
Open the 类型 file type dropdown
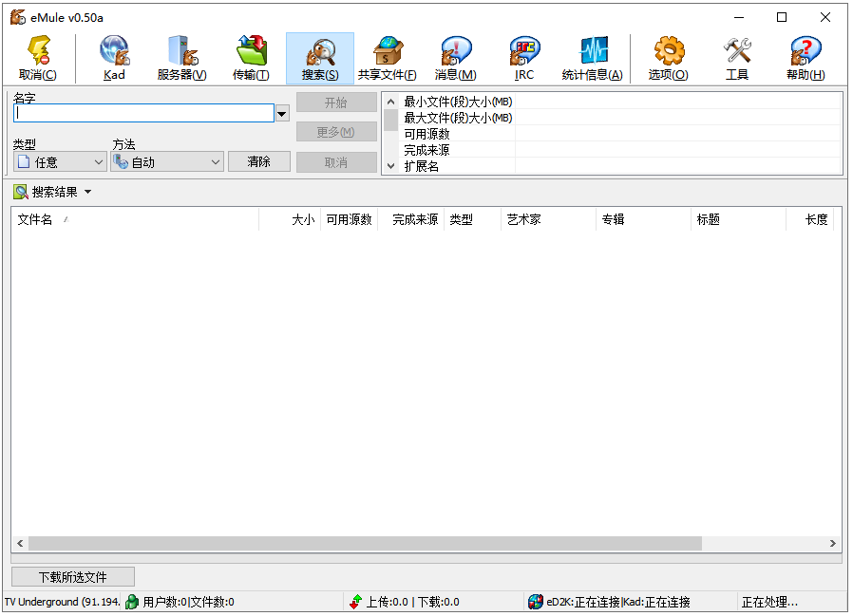click(x=60, y=161)
